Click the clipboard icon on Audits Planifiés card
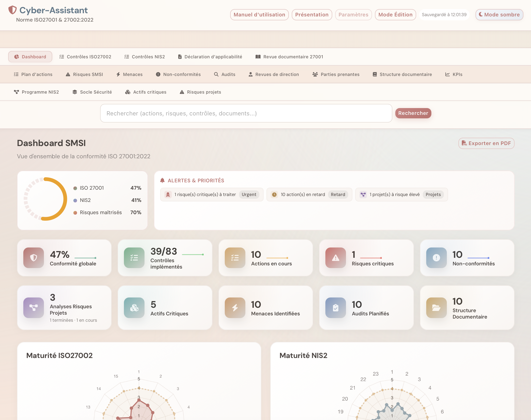Image resolution: width=531 pixels, height=420 pixels. click(x=335, y=308)
